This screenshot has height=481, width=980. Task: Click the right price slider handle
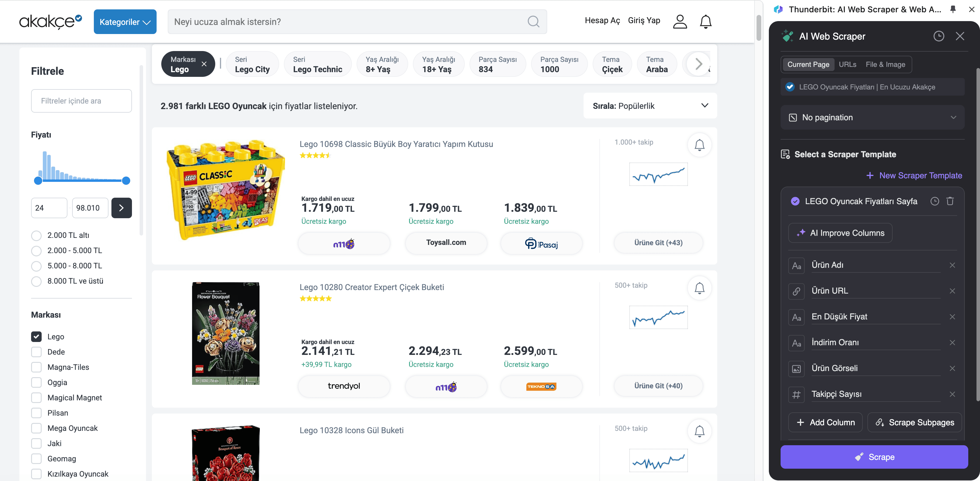point(126,181)
